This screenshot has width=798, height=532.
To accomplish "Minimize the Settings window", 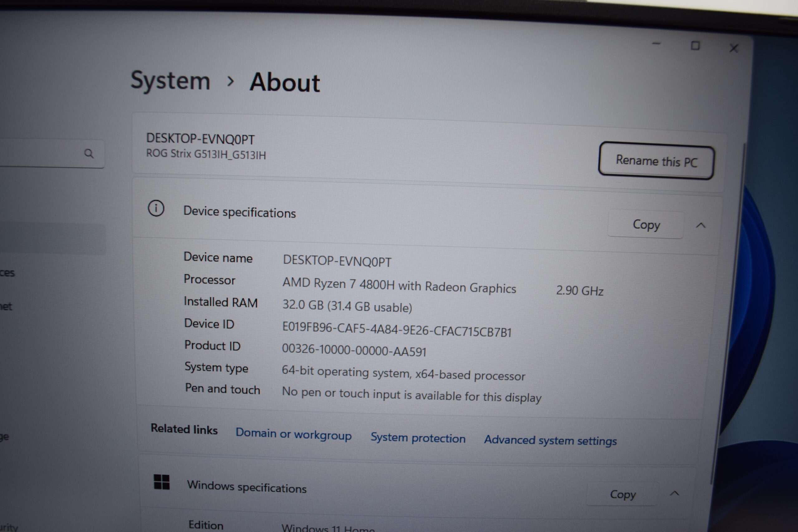I will point(656,43).
